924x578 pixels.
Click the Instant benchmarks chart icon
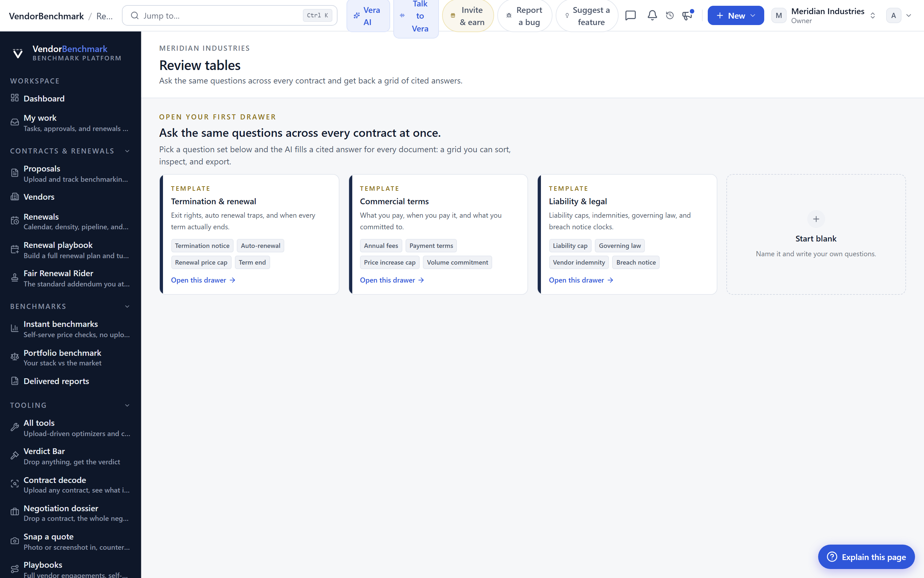point(14,328)
